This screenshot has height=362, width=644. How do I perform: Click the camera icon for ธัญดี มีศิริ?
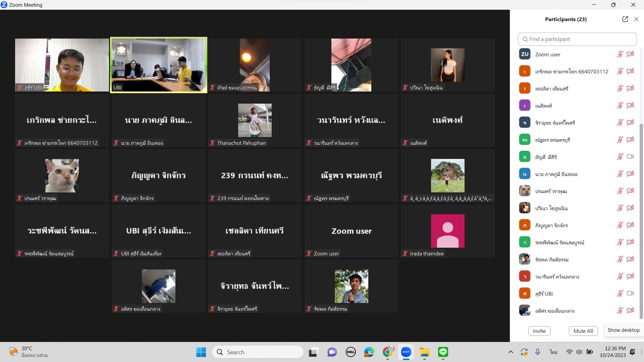tap(630, 157)
